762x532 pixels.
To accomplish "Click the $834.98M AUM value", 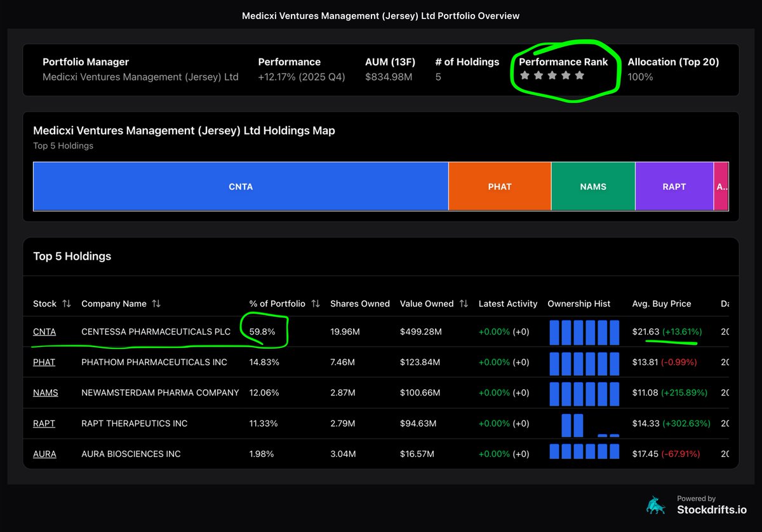I will pyautogui.click(x=389, y=77).
